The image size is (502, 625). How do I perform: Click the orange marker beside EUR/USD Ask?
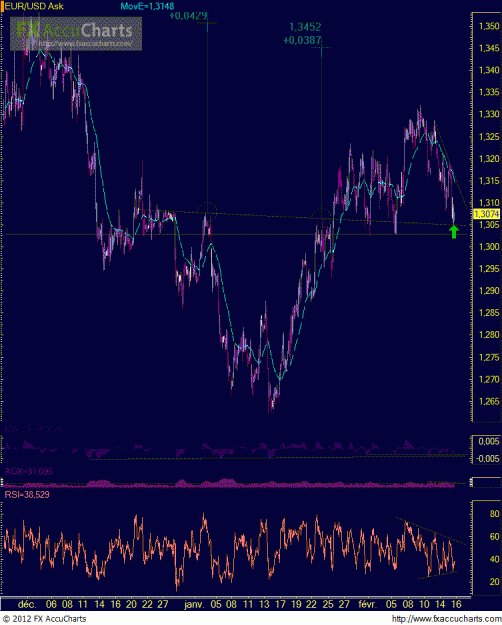click(2, 6)
